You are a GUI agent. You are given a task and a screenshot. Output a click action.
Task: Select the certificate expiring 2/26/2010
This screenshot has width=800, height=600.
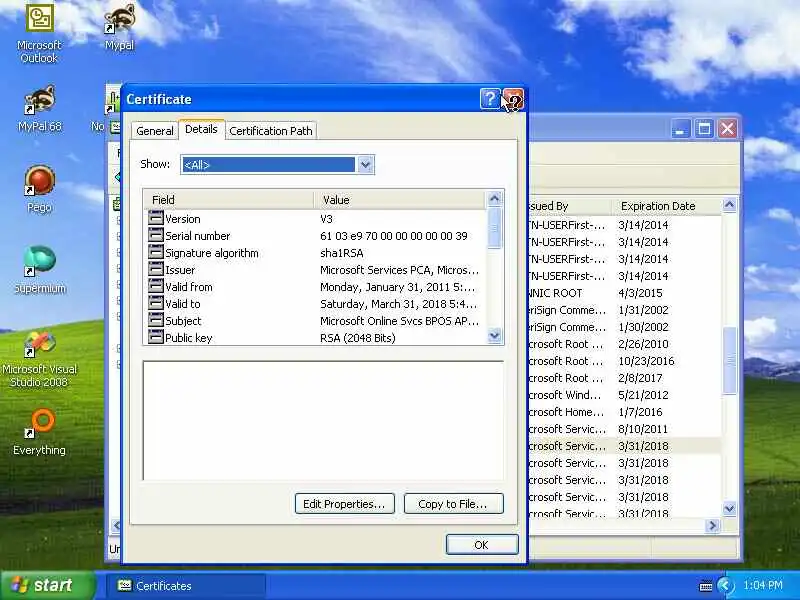pos(623,344)
